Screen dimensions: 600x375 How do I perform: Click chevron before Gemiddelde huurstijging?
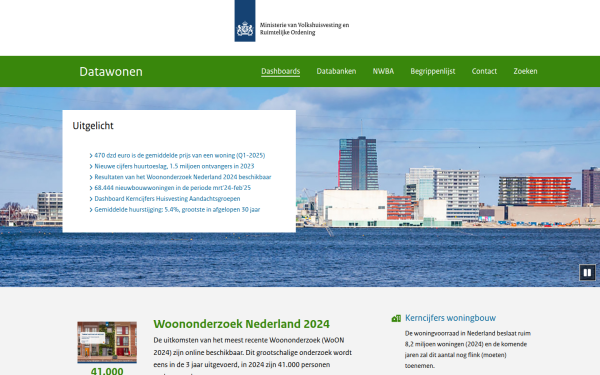point(91,210)
